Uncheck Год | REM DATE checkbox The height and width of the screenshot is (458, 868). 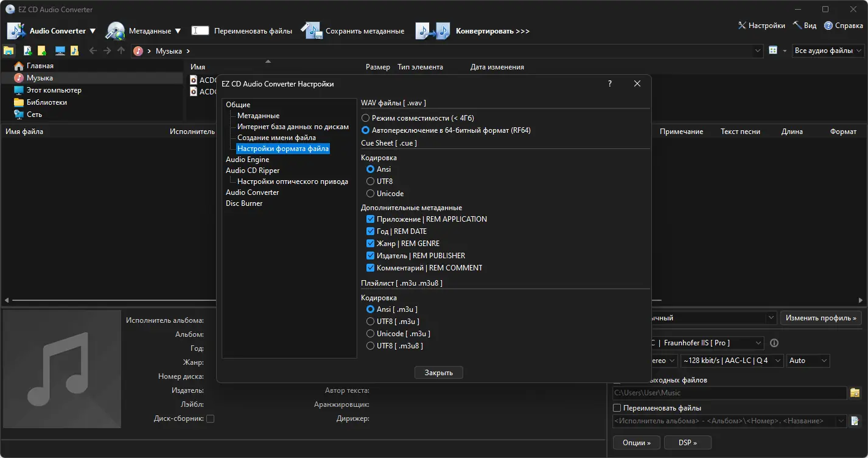pos(370,231)
